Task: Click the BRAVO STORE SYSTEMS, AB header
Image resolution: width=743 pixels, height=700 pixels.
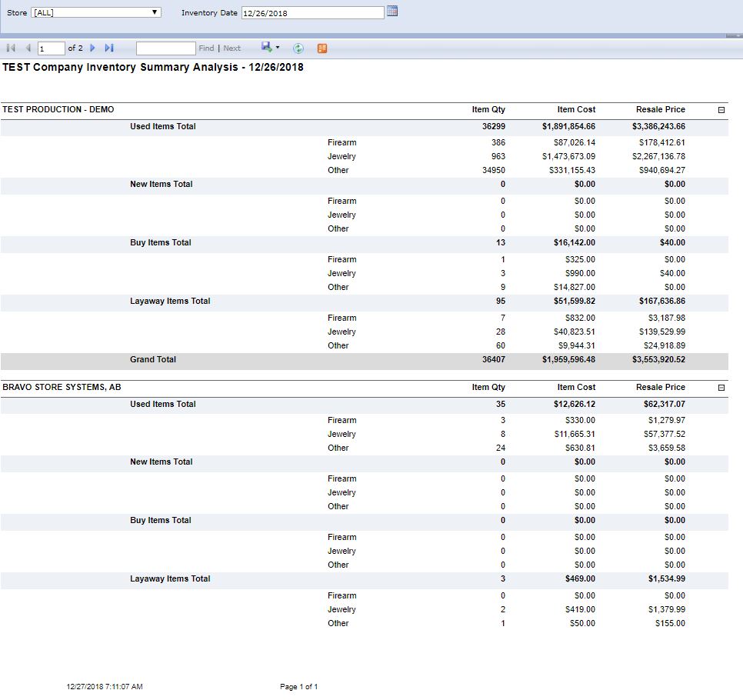Action: (62, 387)
